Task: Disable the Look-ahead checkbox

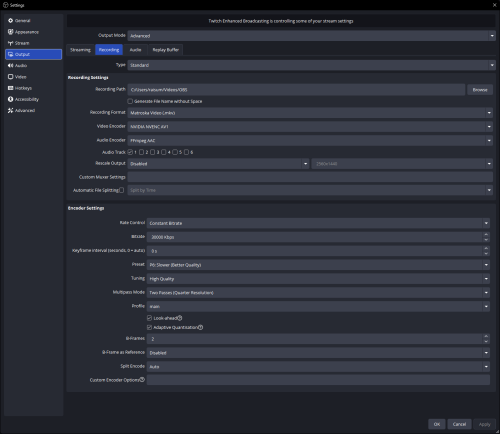Action: (x=149, y=318)
